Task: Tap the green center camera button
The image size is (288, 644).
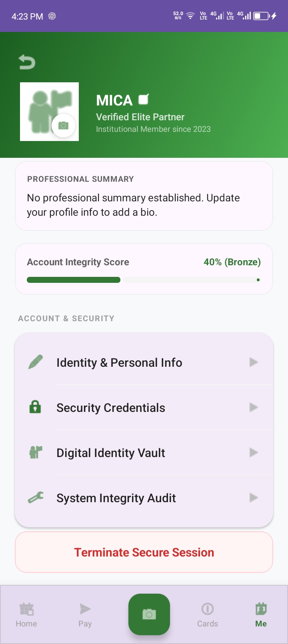Action: tap(149, 614)
